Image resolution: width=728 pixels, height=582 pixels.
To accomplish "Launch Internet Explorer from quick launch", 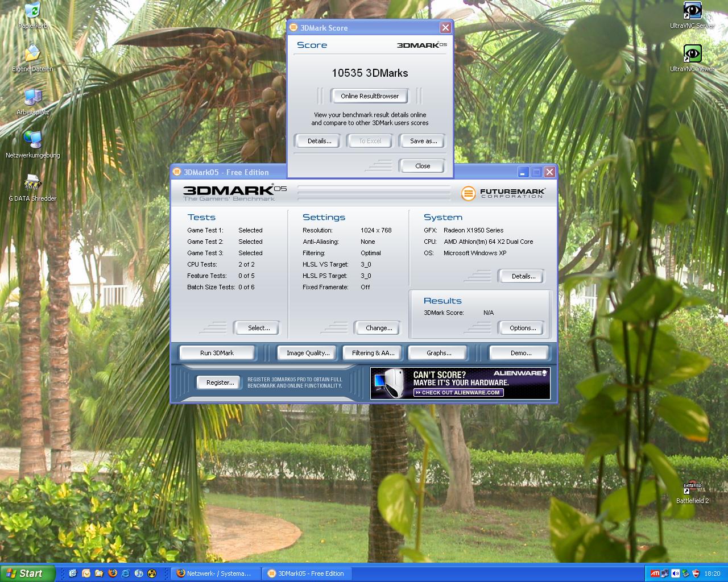I will coord(125,573).
